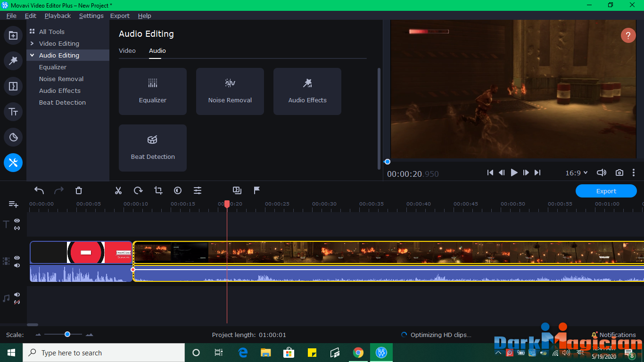Screen dimensions: 644x362
Task: Select the Crop tool in timeline toolbar
Action: 158,190
